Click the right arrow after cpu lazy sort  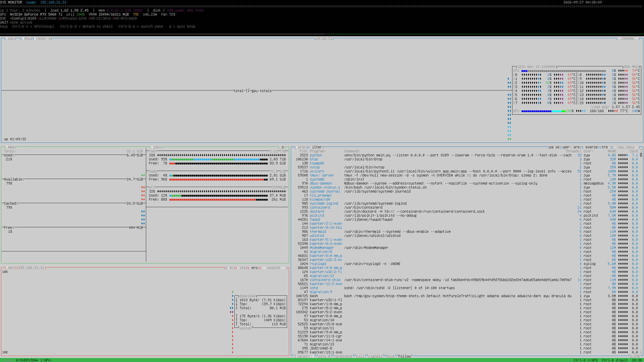(x=637, y=147)
